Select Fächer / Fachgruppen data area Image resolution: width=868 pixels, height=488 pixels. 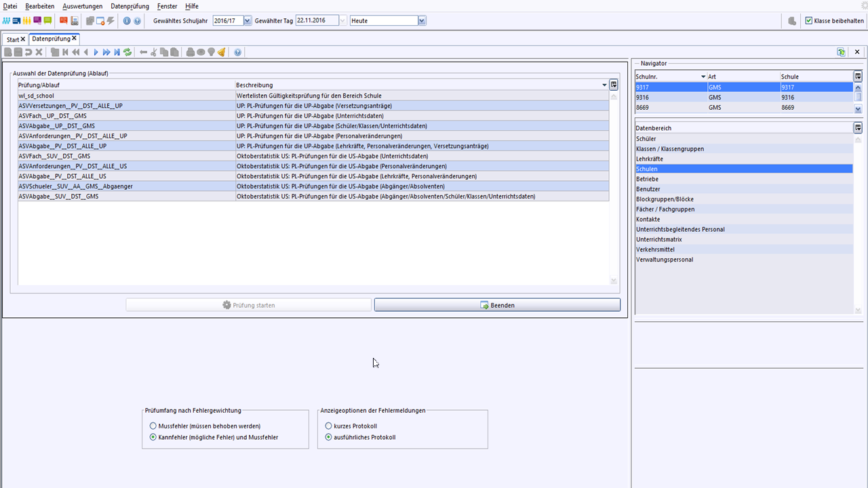coord(744,209)
